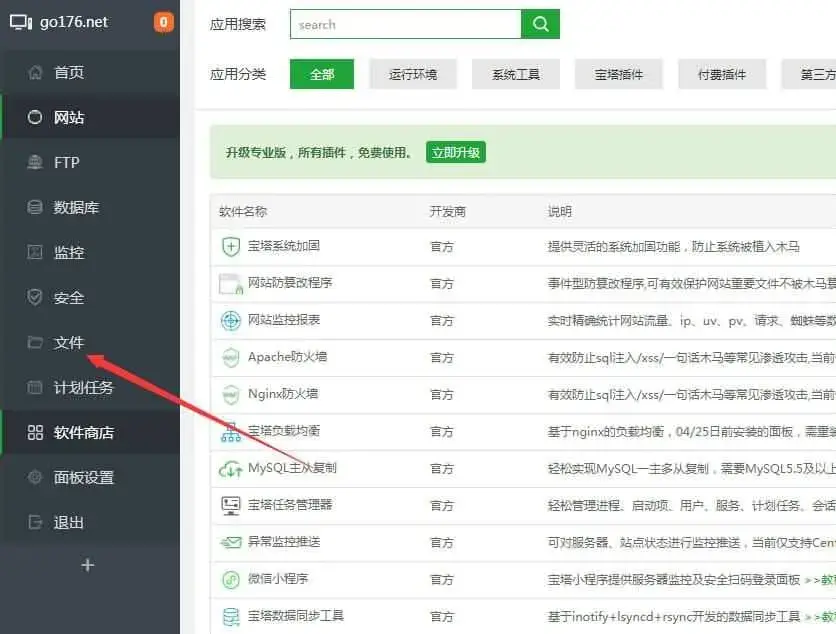Image resolution: width=836 pixels, height=634 pixels.
Task: Click the 立即升级 upgrade button
Action: pyautogui.click(x=456, y=153)
